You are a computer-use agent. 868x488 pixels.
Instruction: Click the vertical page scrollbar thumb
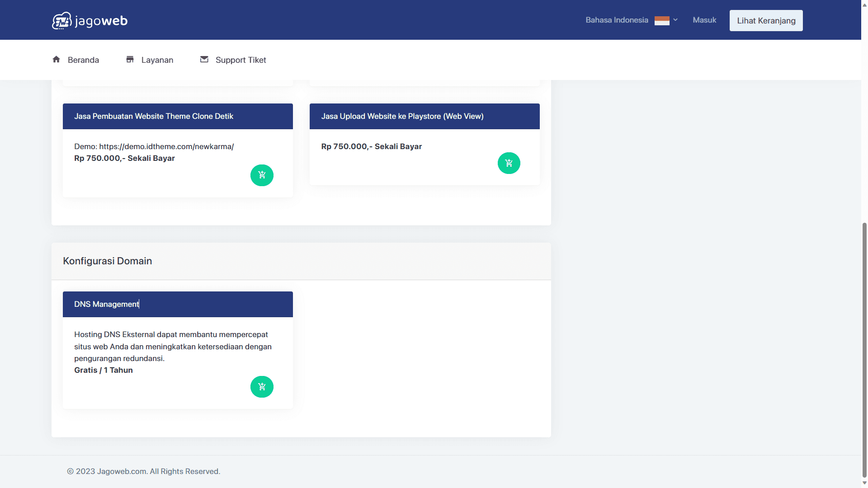pos(864,349)
